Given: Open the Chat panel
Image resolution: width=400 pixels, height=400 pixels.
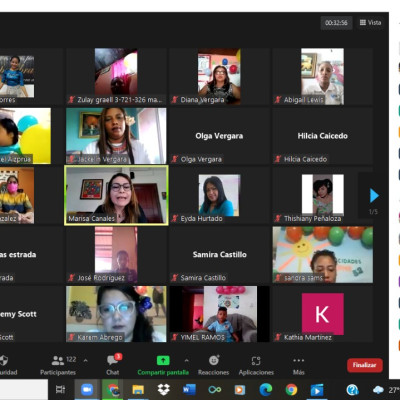Looking at the screenshot, I should pos(113,365).
